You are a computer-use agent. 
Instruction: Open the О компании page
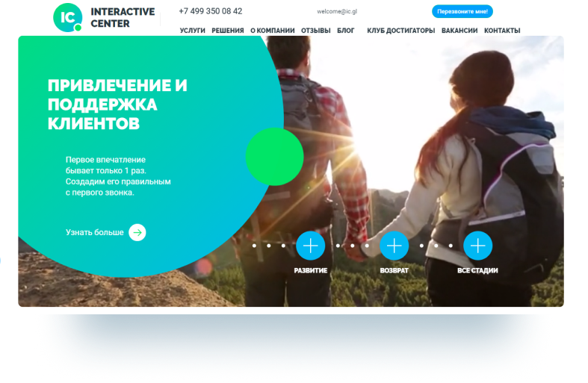tap(272, 31)
